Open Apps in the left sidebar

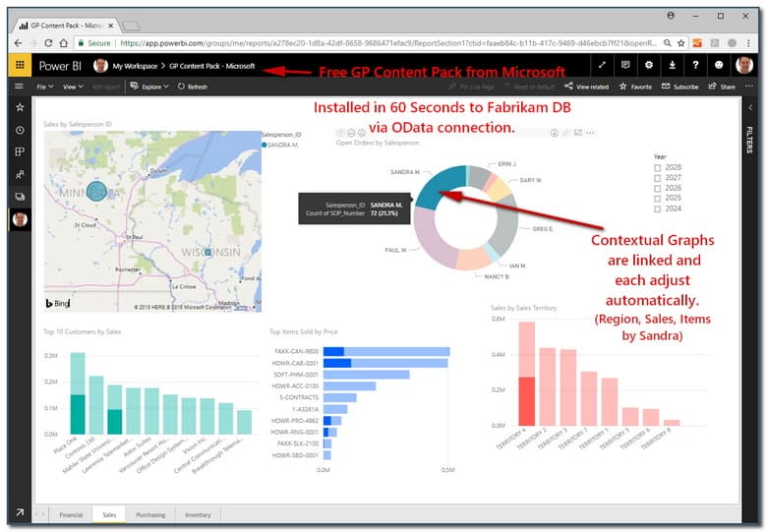tap(20, 151)
